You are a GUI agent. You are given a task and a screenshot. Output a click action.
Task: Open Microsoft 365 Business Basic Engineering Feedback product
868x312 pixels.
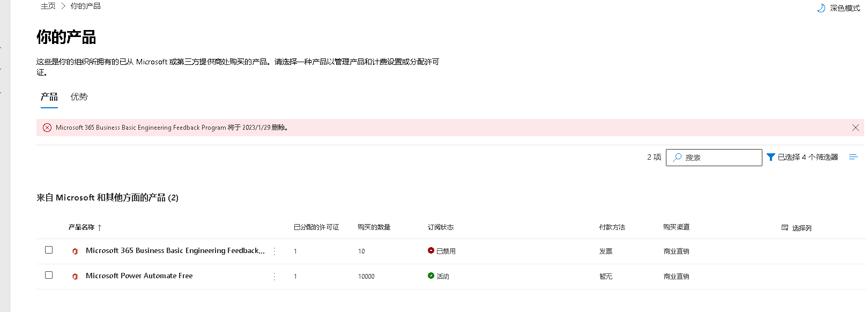coord(175,250)
